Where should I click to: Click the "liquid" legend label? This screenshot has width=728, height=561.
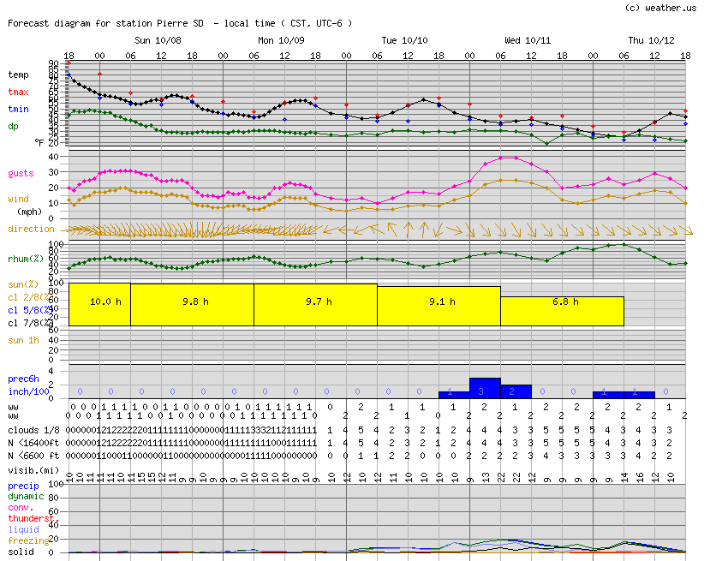click(x=23, y=530)
